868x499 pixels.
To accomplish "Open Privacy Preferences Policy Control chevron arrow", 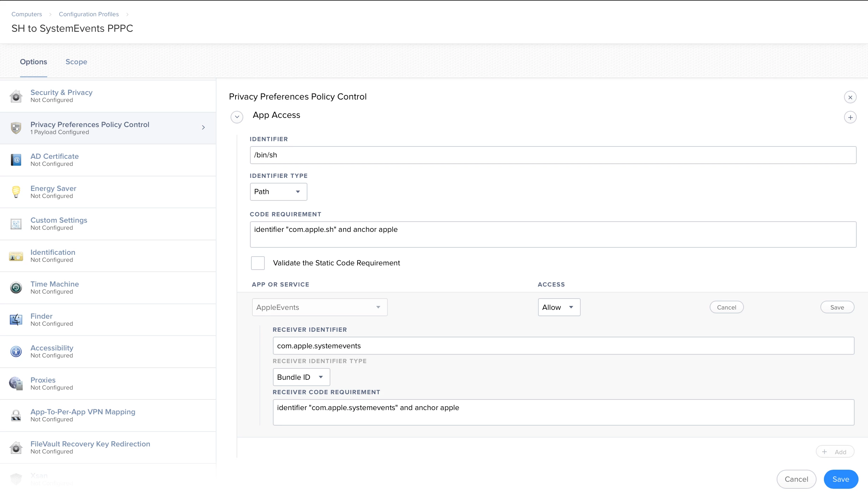I will [x=203, y=127].
